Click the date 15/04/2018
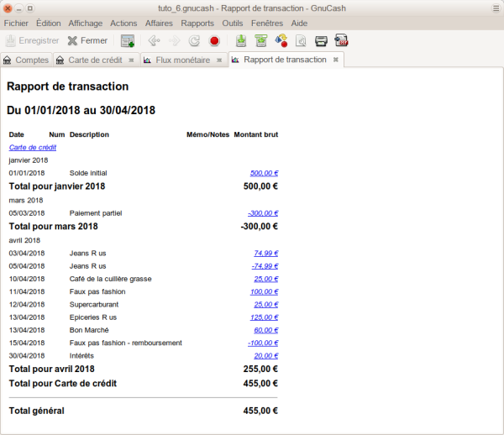The height and width of the screenshot is (435, 504). click(27, 343)
